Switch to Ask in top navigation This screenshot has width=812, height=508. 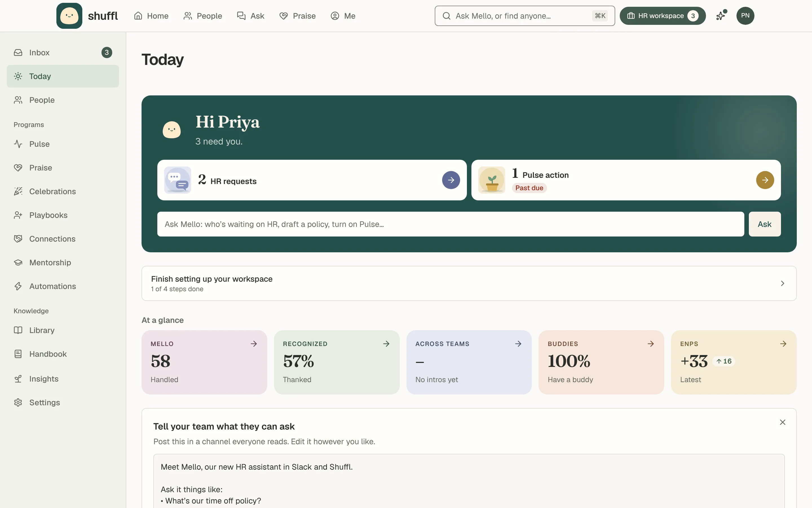point(251,16)
